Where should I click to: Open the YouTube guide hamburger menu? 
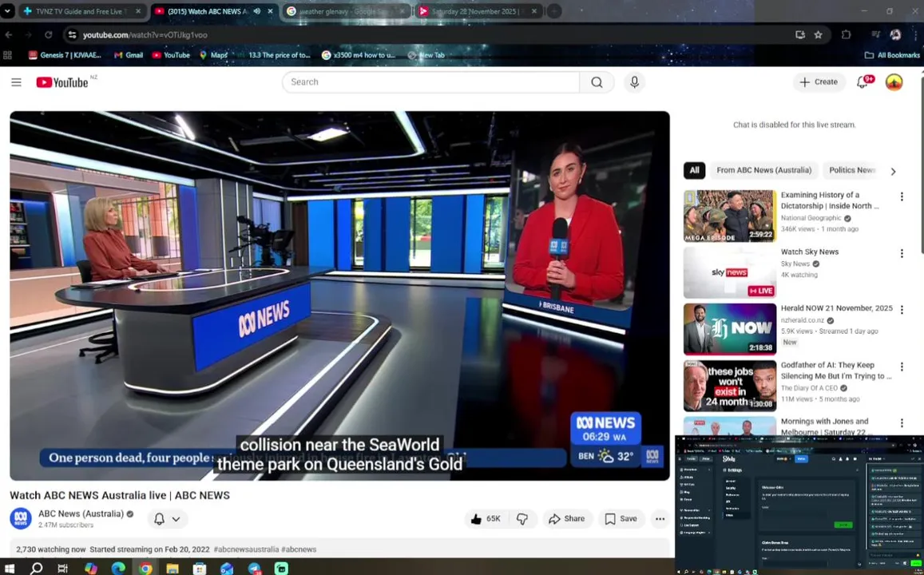click(17, 82)
